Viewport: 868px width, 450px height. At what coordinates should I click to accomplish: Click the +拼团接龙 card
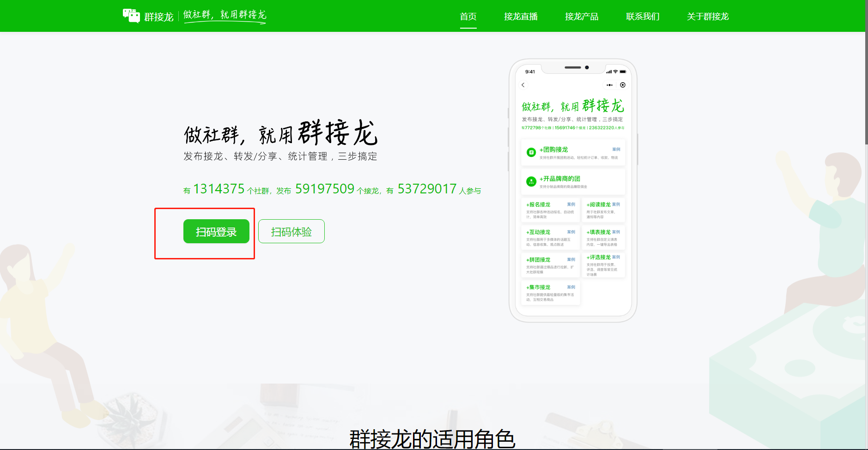click(551, 265)
